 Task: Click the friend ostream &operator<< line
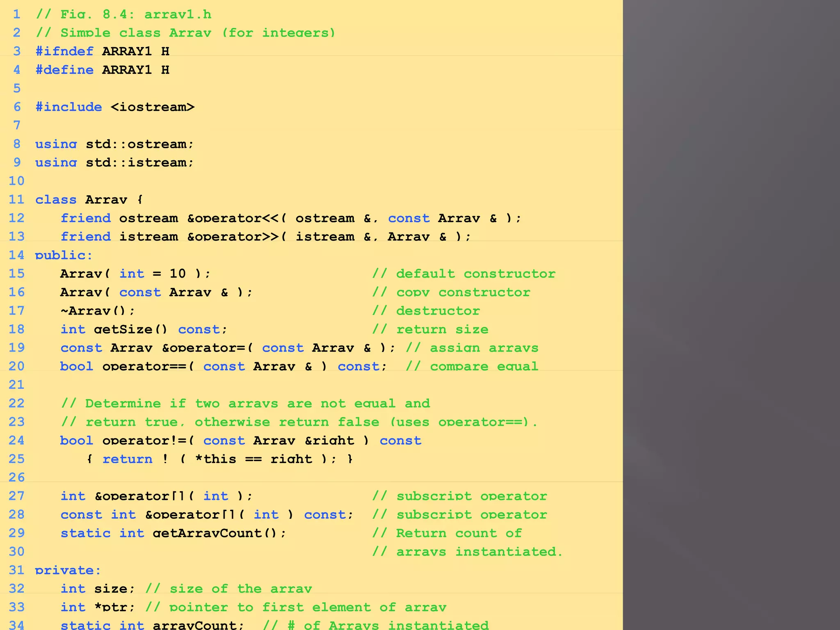pos(291,218)
